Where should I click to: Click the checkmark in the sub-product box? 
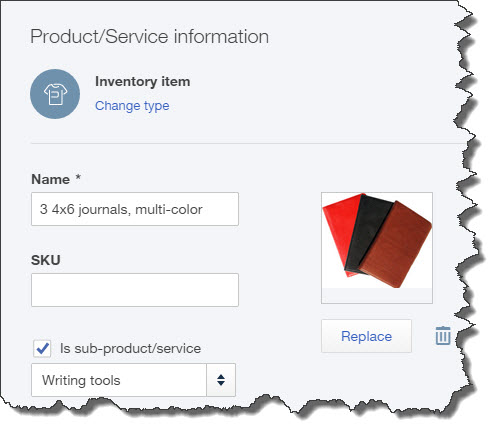coord(42,349)
